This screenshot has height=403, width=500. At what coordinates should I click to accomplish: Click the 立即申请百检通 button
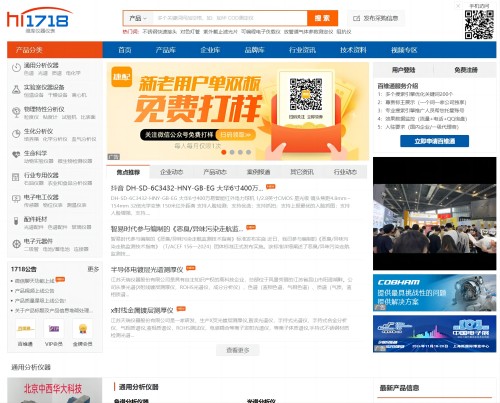[434, 141]
